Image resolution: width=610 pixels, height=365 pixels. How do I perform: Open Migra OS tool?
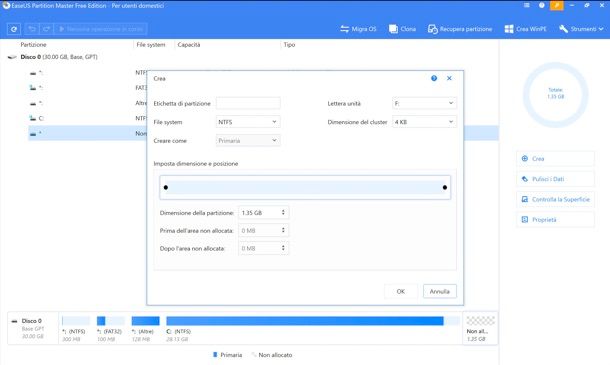click(358, 29)
